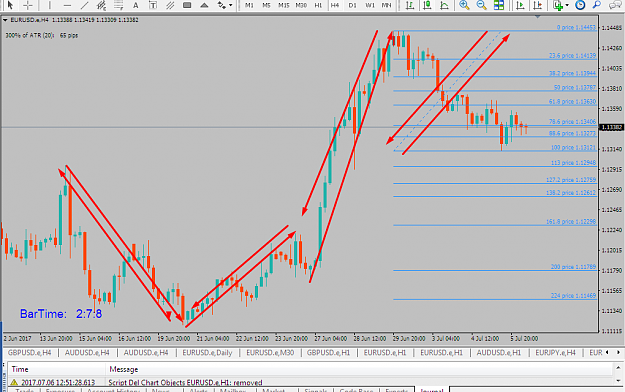Viewport: 625px width, 392px height.
Task: Switch chart to Candlesticks style
Action: [x=427, y=5]
